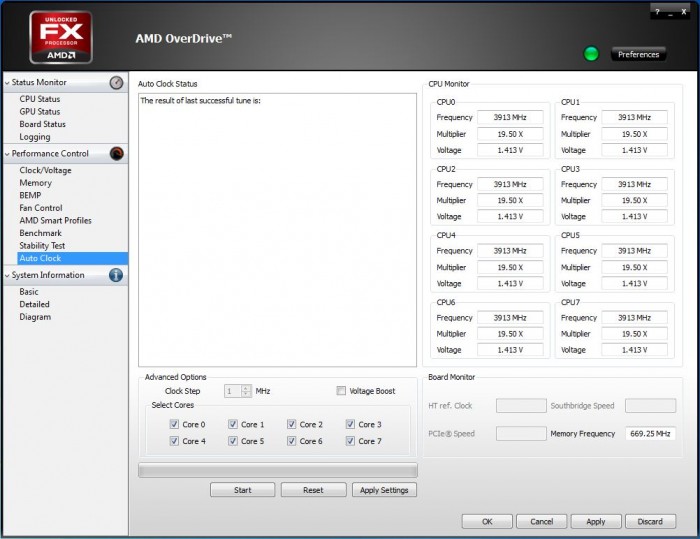Screen dimensions: 700x539
Task: Uncheck Core 4
Action: coord(174,441)
